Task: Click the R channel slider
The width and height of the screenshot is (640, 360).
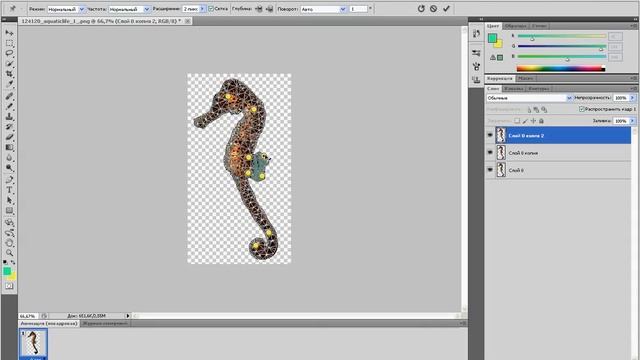Action: (x=561, y=36)
